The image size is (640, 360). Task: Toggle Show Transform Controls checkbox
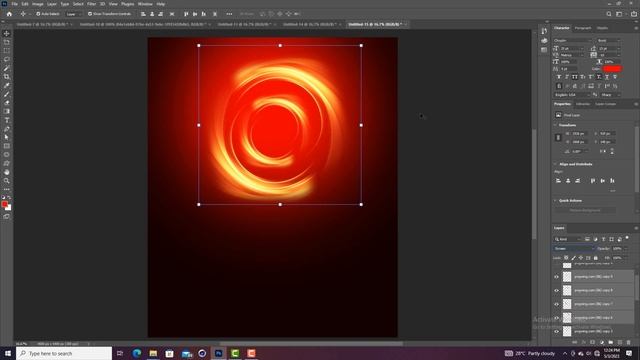pos(90,14)
